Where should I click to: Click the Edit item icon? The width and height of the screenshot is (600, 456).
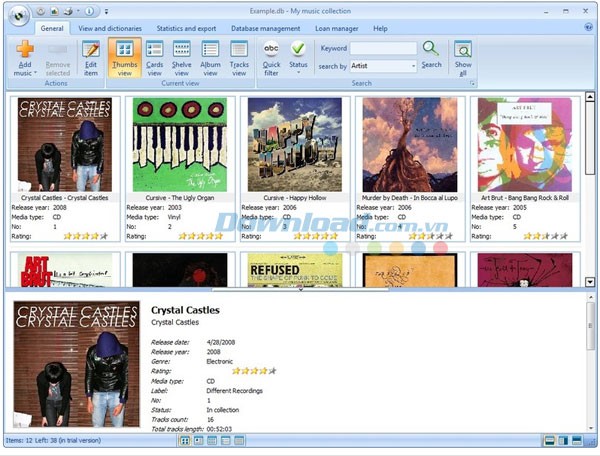click(91, 52)
